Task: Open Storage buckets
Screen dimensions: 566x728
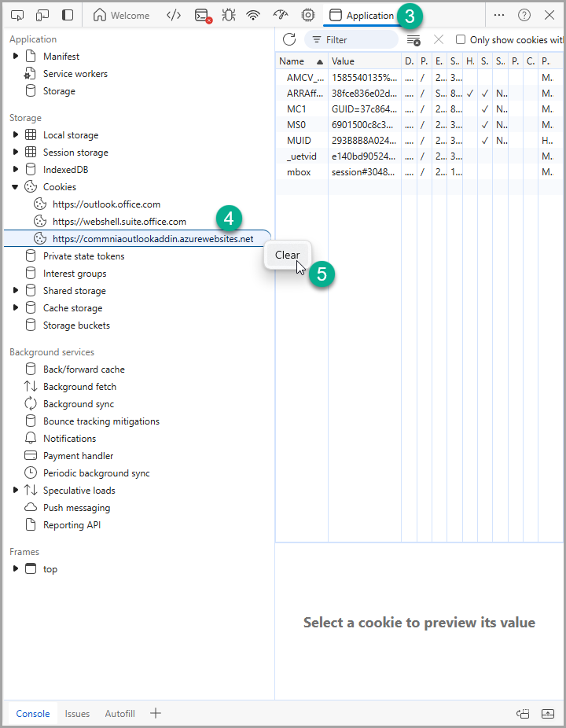Action: point(76,325)
